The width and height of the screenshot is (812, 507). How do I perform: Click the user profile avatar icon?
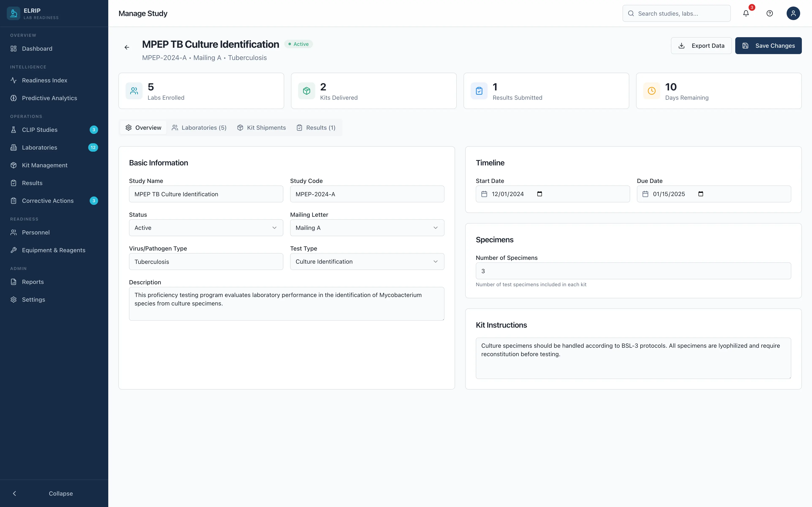pyautogui.click(x=793, y=13)
